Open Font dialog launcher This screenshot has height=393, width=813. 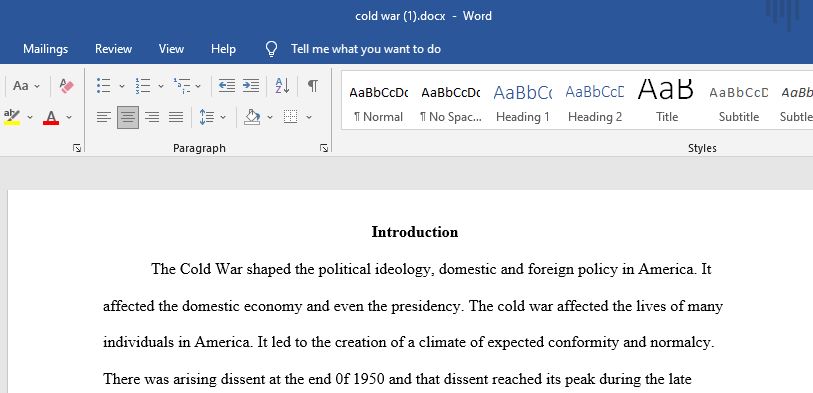(x=77, y=149)
